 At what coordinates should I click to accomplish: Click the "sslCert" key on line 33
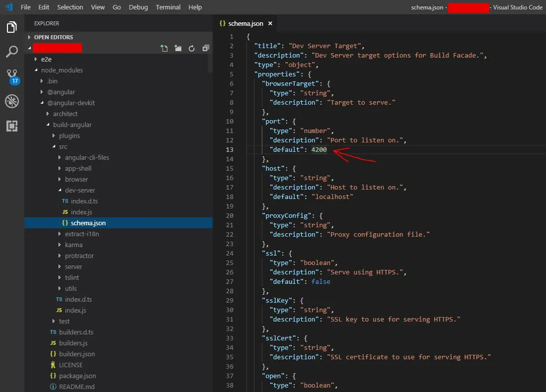coord(279,338)
